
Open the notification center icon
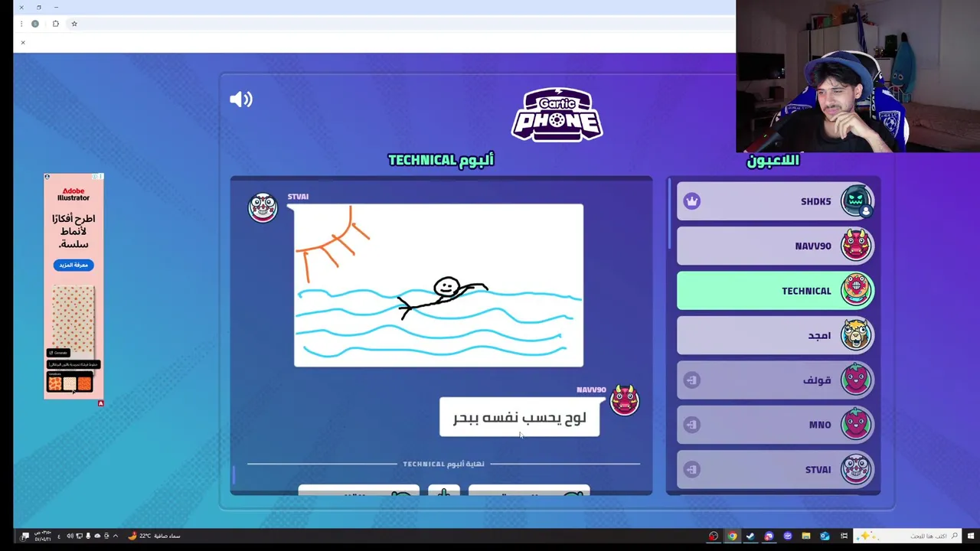coord(24,536)
